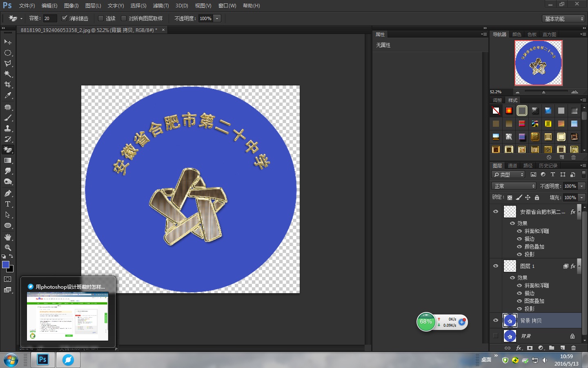Select the Gradient tool
Image resolution: width=588 pixels, height=368 pixels.
point(8,160)
